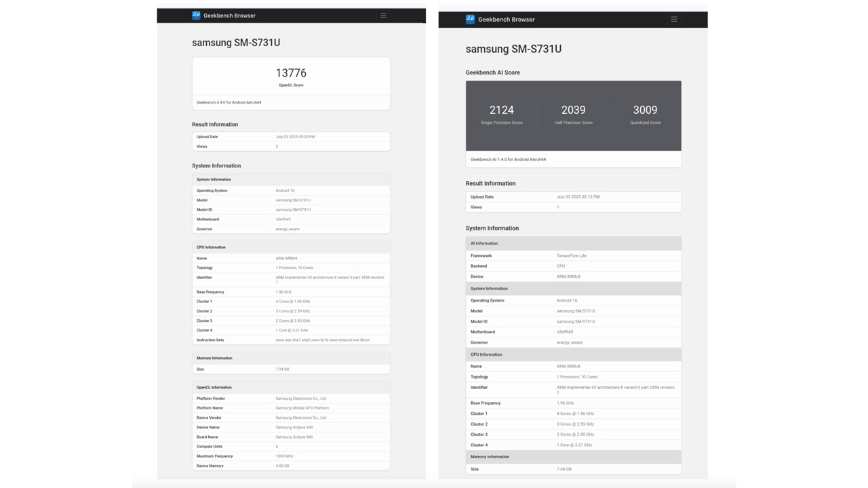Select the 13776 OpenCL score number
868x488 pixels.
(291, 73)
